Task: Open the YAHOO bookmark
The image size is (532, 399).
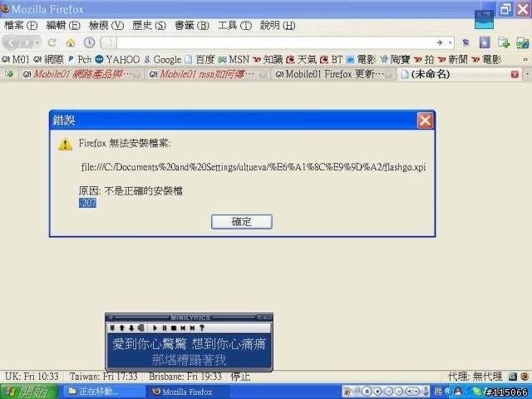Action: pyautogui.click(x=117, y=60)
